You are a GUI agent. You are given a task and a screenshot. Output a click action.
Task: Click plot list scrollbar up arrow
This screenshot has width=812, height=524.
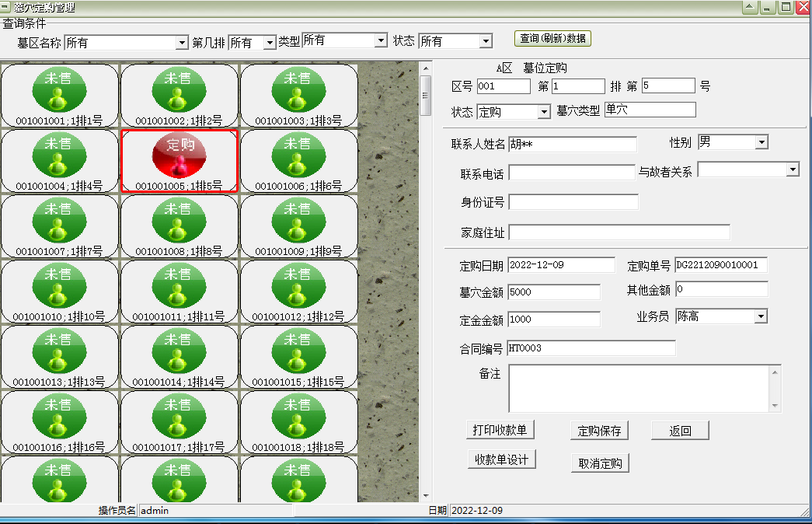click(426, 68)
